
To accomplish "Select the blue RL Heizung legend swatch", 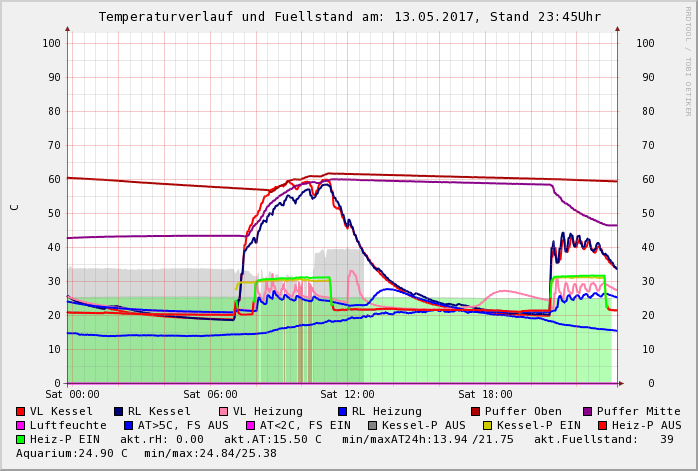I will [342, 411].
